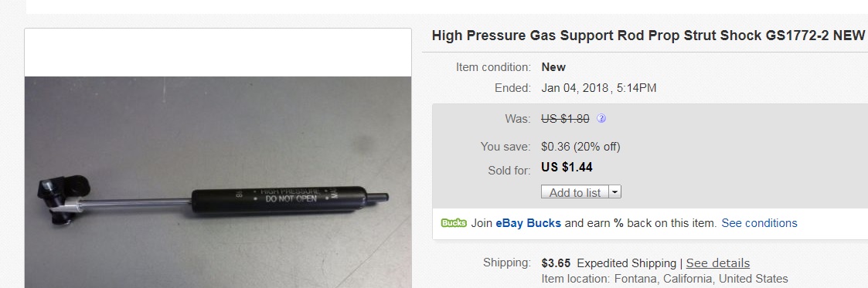
Task: Click the $3.65 shipping cost
Action: pos(556,263)
